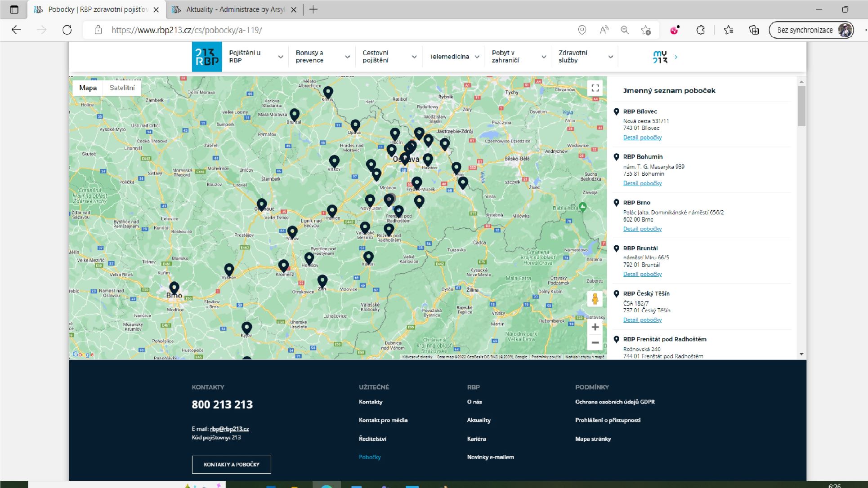Select the Olomouc map pin

pyautogui.click(x=262, y=205)
